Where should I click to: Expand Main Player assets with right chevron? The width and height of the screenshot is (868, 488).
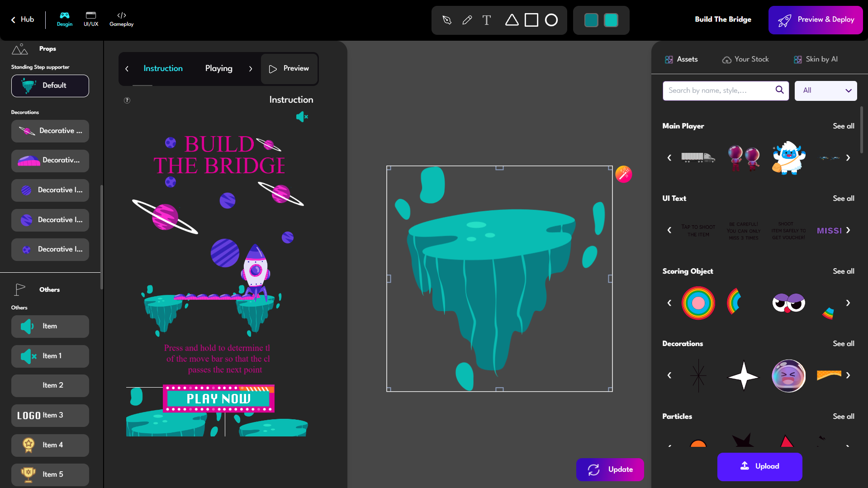[848, 158]
